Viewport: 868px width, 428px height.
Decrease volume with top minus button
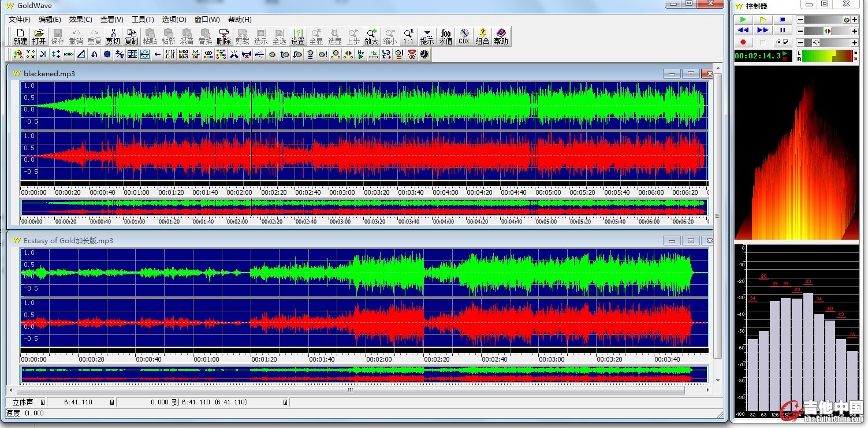tap(800, 20)
